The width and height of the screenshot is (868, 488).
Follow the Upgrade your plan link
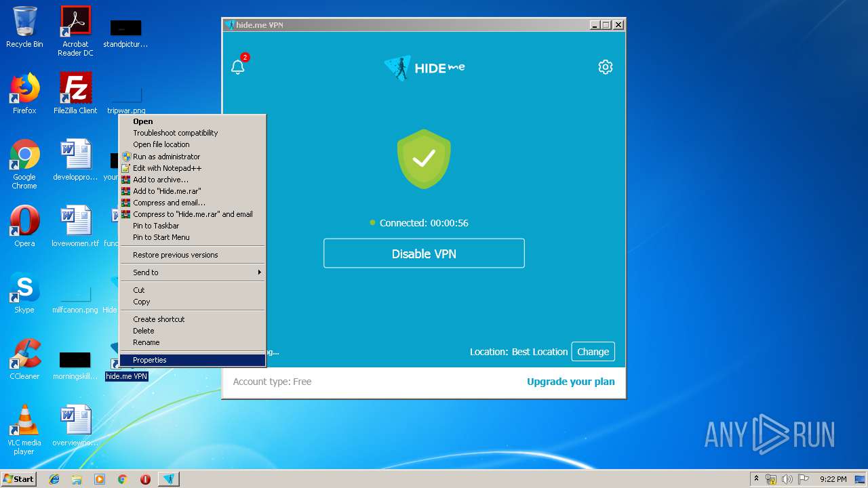571,382
